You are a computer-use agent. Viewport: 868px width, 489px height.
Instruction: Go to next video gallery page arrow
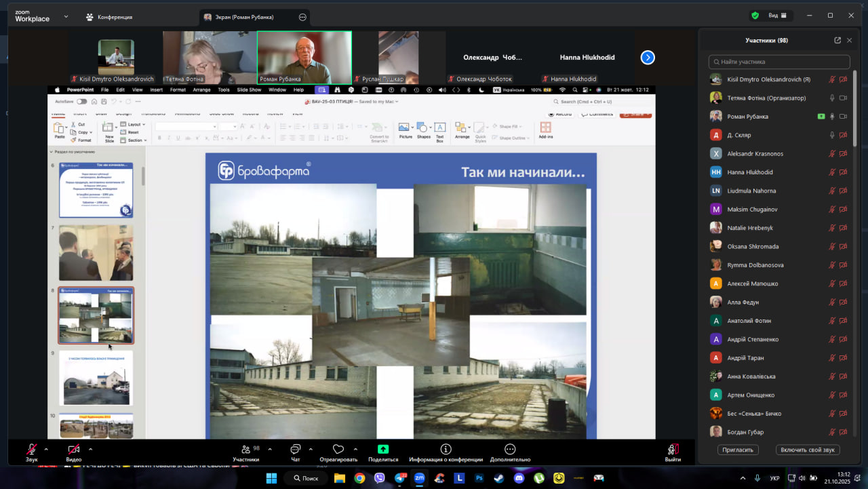click(648, 58)
